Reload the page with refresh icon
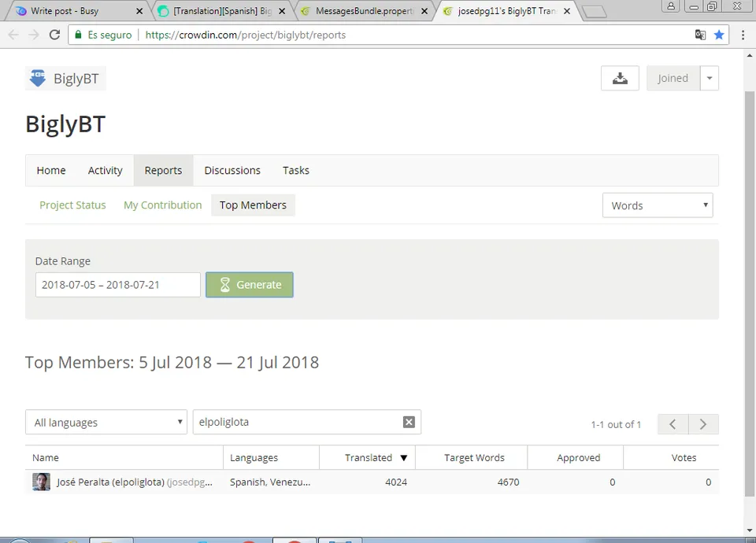Screen dimensions: 756x543 click(x=54, y=35)
